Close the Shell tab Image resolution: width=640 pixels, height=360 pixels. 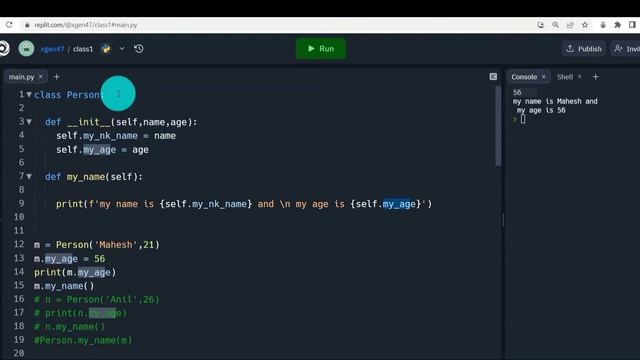click(x=580, y=77)
